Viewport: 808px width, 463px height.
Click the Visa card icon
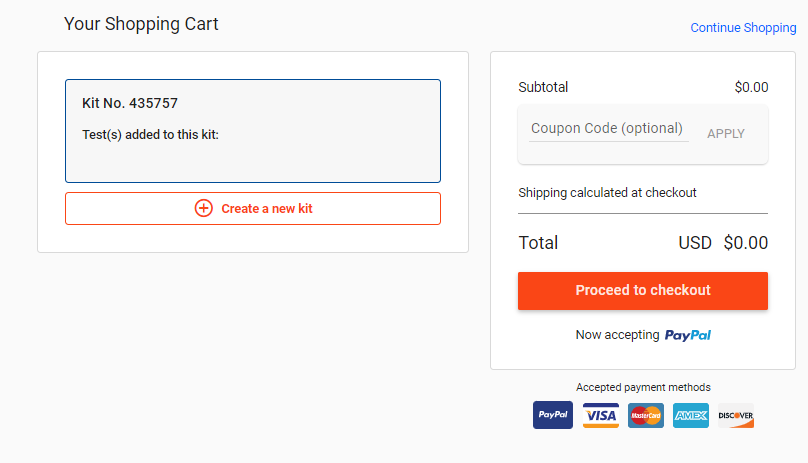click(601, 415)
